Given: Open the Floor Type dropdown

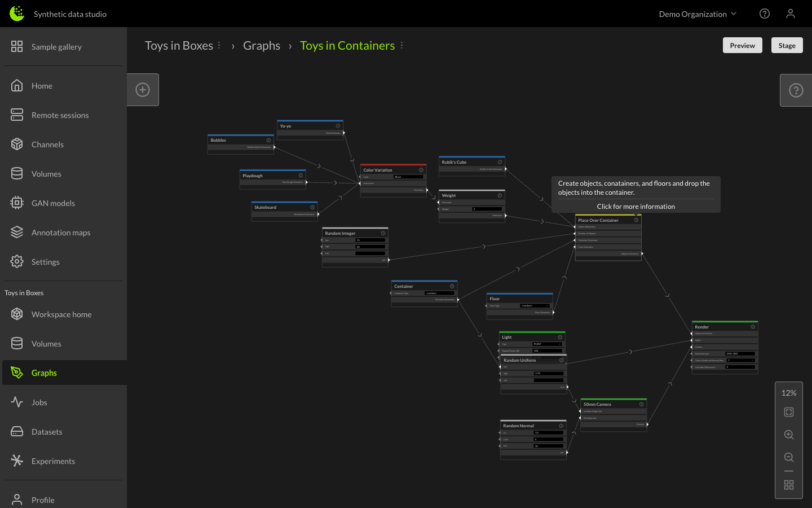Looking at the screenshot, I should [x=535, y=306].
